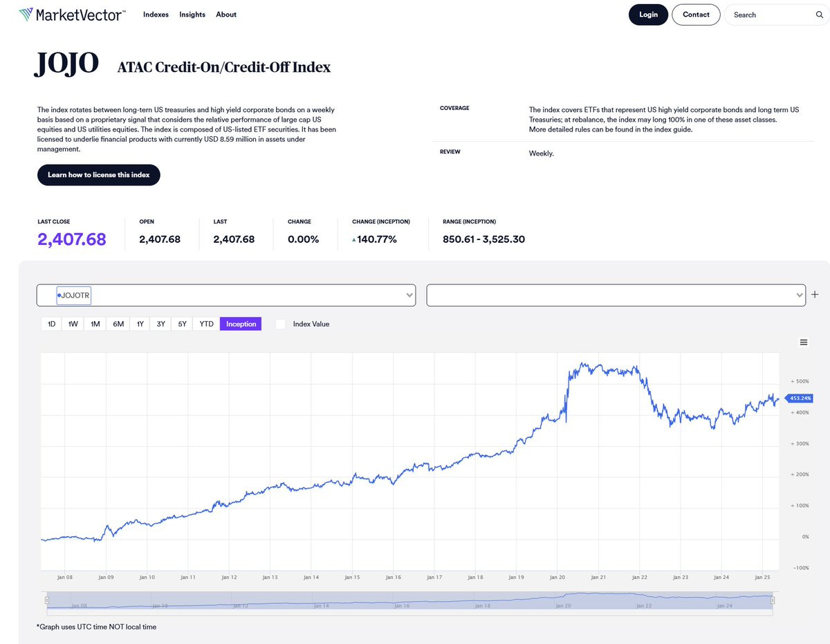The image size is (830, 644).
Task: Open the chart hamburger menu icon
Action: click(804, 342)
